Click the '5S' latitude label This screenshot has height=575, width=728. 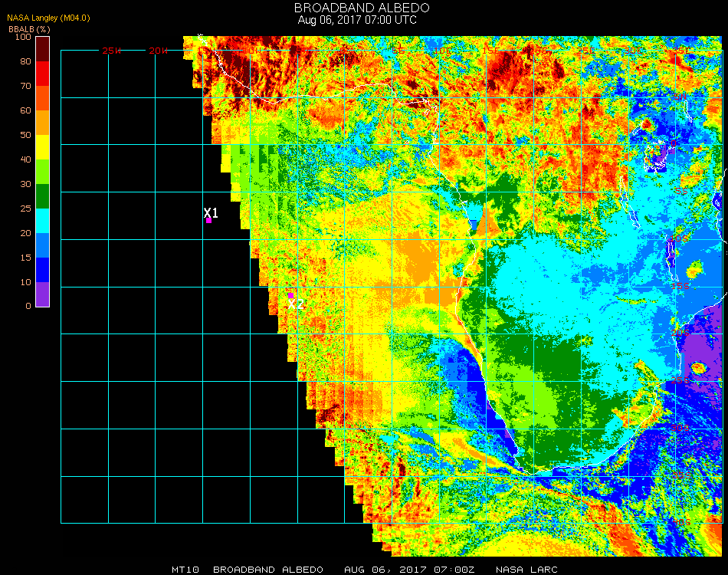click(681, 192)
